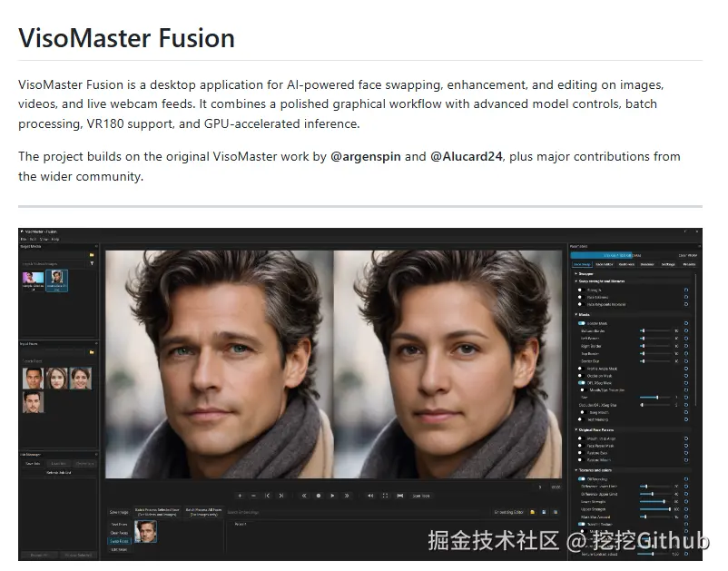This screenshot has height=571, width=728.
Task: Open the Input Faces folder browse icon
Action: point(92,352)
